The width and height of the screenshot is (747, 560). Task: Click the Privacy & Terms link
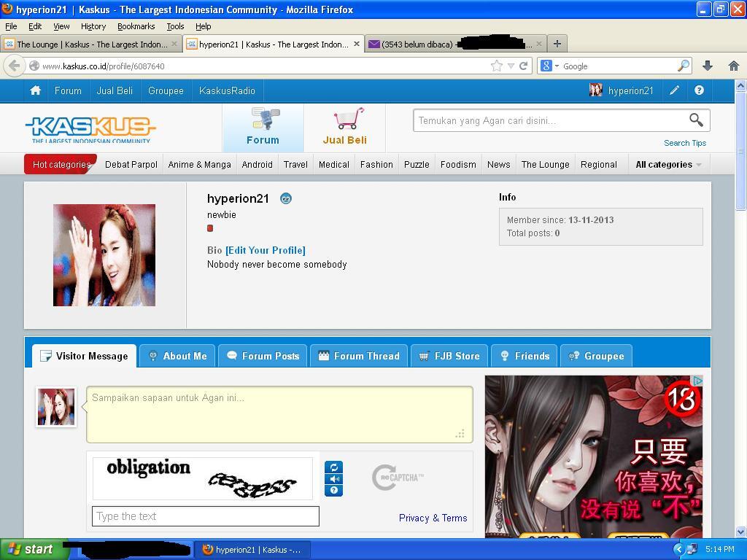pyautogui.click(x=433, y=518)
